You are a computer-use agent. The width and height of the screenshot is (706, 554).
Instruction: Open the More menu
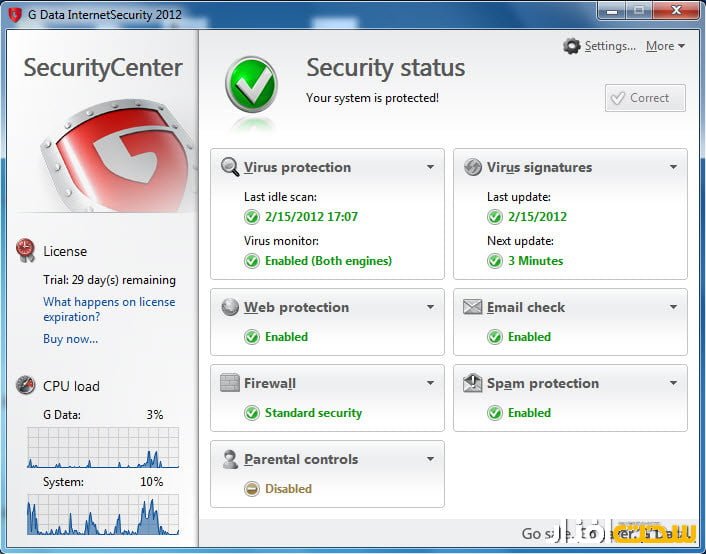665,46
